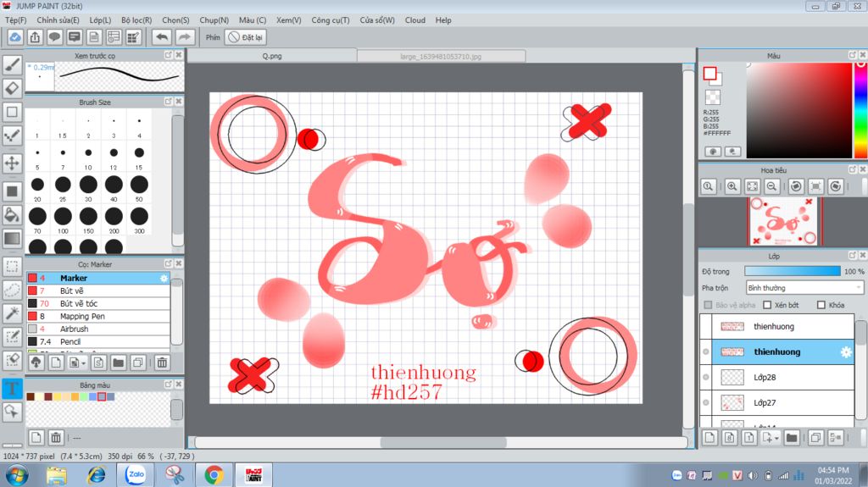The height and width of the screenshot is (487, 868).
Task: Select the Airbrush brush
Action: coord(98,329)
